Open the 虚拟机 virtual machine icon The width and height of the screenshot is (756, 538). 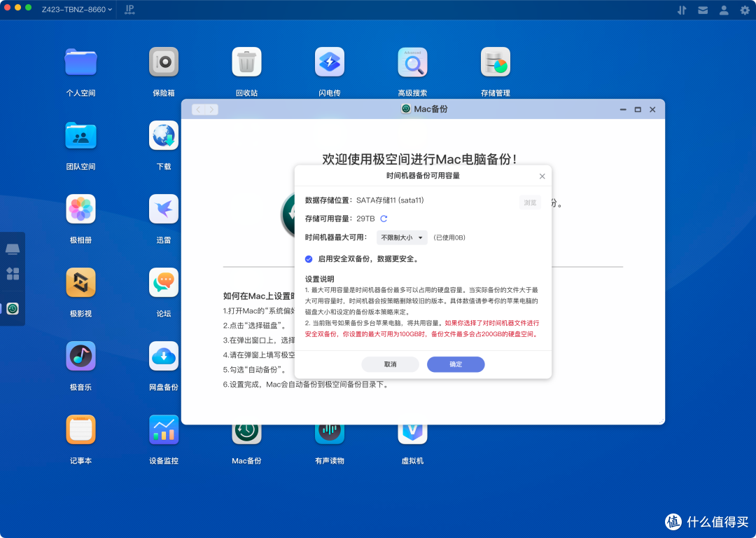412,434
